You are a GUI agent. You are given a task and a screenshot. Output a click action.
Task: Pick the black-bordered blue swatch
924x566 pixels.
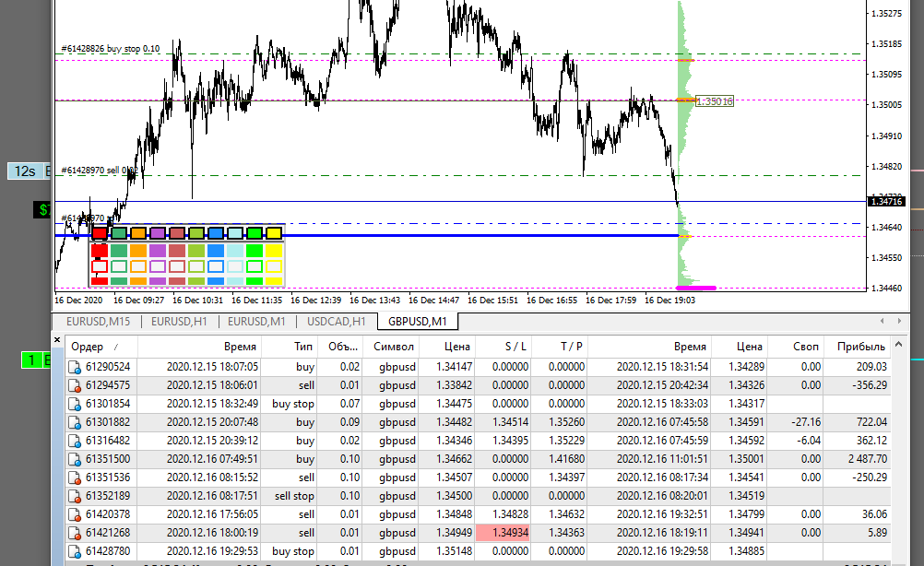[x=216, y=233]
